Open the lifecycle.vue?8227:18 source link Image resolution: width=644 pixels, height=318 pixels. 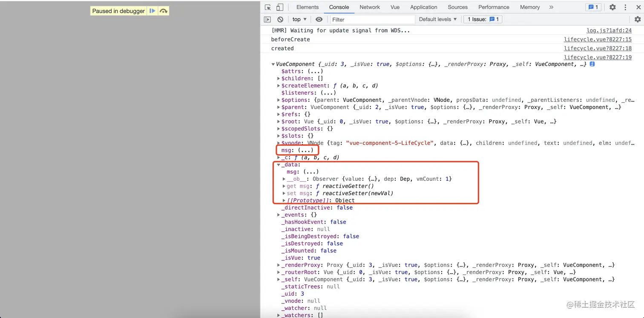click(x=598, y=49)
